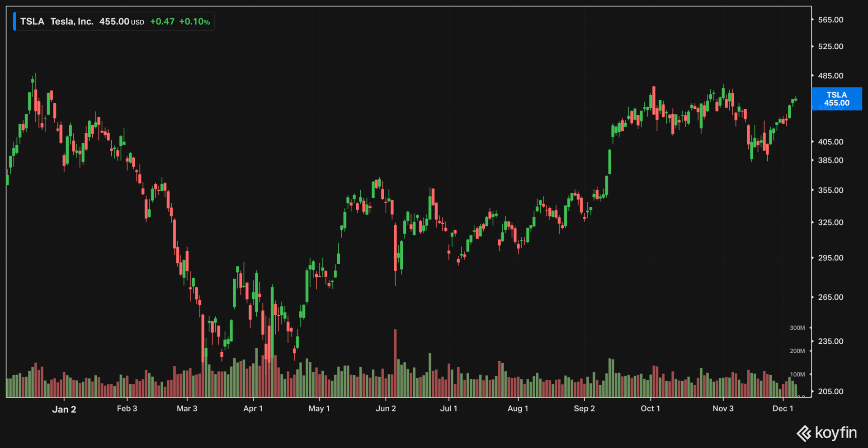Image resolution: width=868 pixels, height=448 pixels.
Task: Select the Tesla, Inc. company name
Action: coord(72,22)
